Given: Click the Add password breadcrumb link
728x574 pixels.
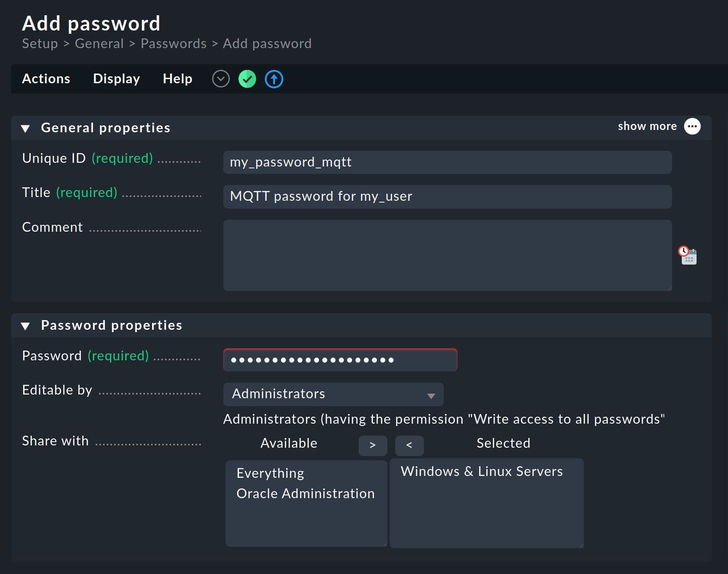Looking at the screenshot, I should (267, 43).
